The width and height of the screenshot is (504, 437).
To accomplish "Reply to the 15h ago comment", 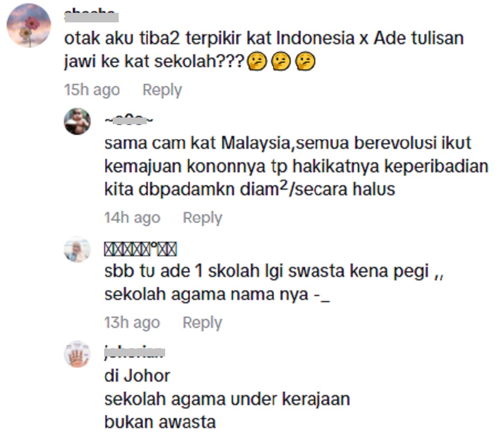I will (162, 90).
